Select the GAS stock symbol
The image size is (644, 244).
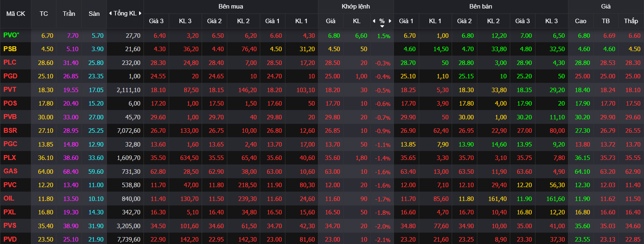[11, 171]
